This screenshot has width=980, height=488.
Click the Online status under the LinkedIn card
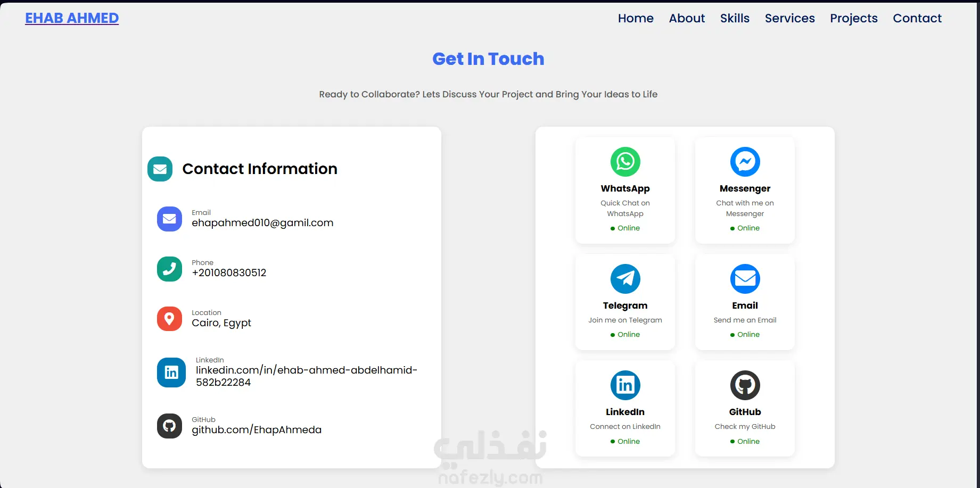point(625,441)
